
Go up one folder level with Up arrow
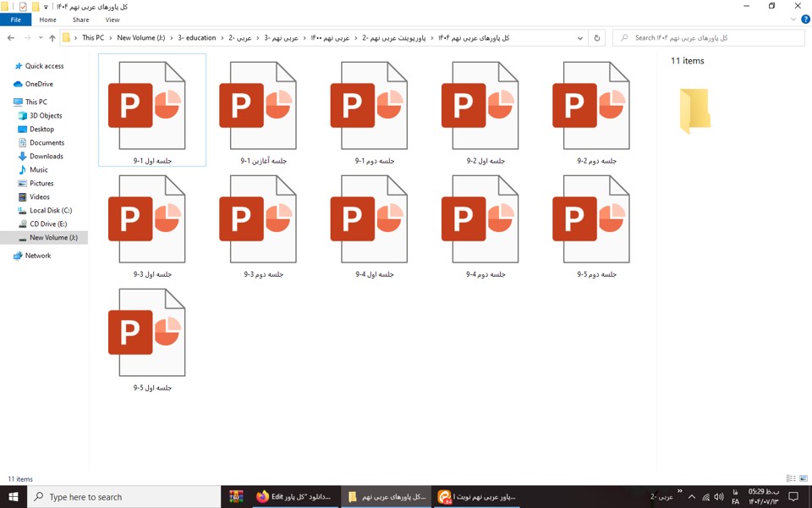tap(52, 38)
